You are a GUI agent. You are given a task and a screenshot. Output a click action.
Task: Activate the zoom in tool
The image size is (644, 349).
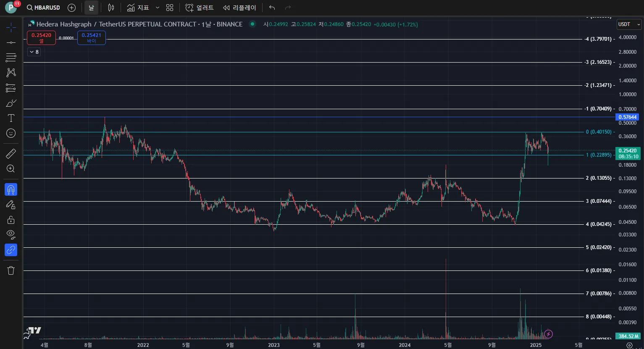(11, 169)
